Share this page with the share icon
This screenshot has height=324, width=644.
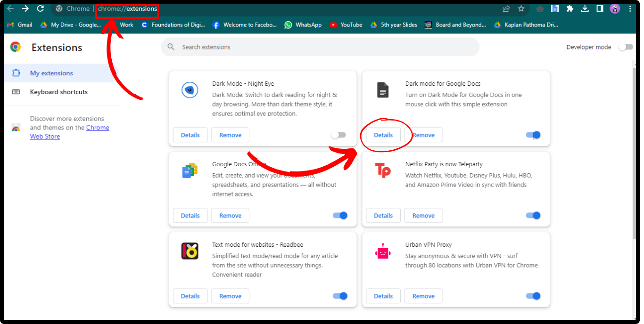(x=506, y=8)
